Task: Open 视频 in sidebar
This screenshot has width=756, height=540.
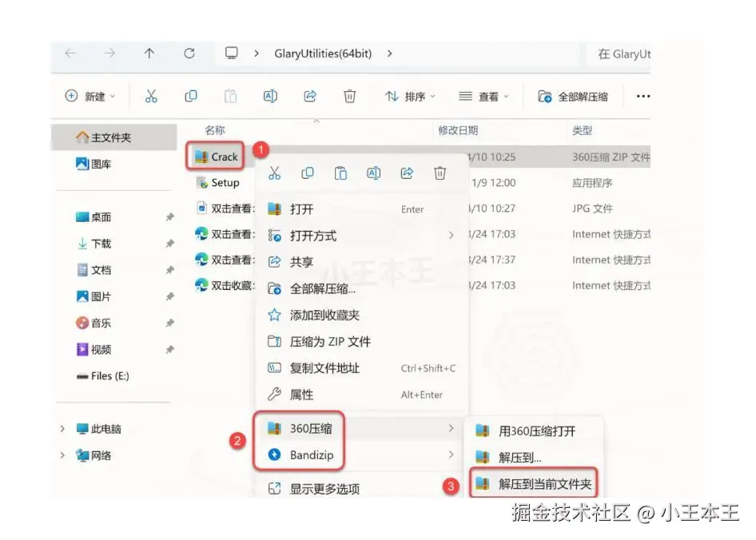Action: coord(94,349)
